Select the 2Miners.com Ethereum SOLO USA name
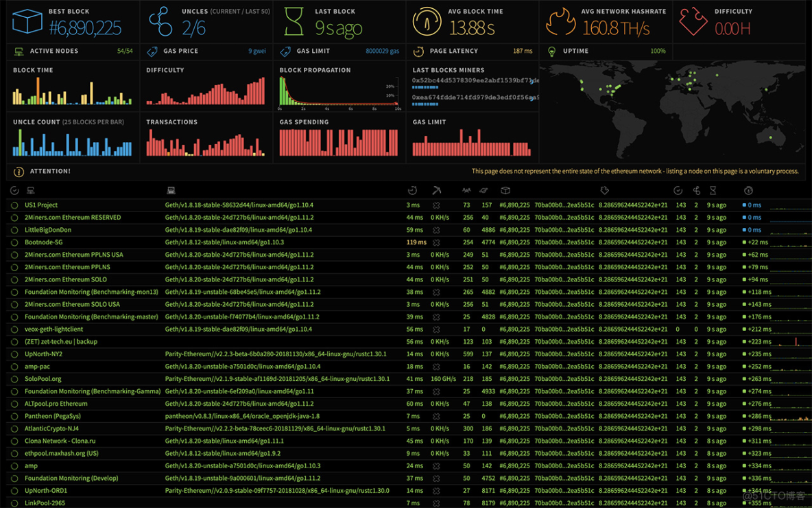 73,305
